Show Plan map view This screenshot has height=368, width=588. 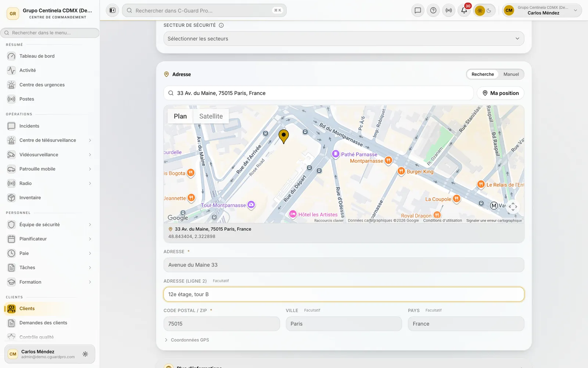tap(180, 116)
